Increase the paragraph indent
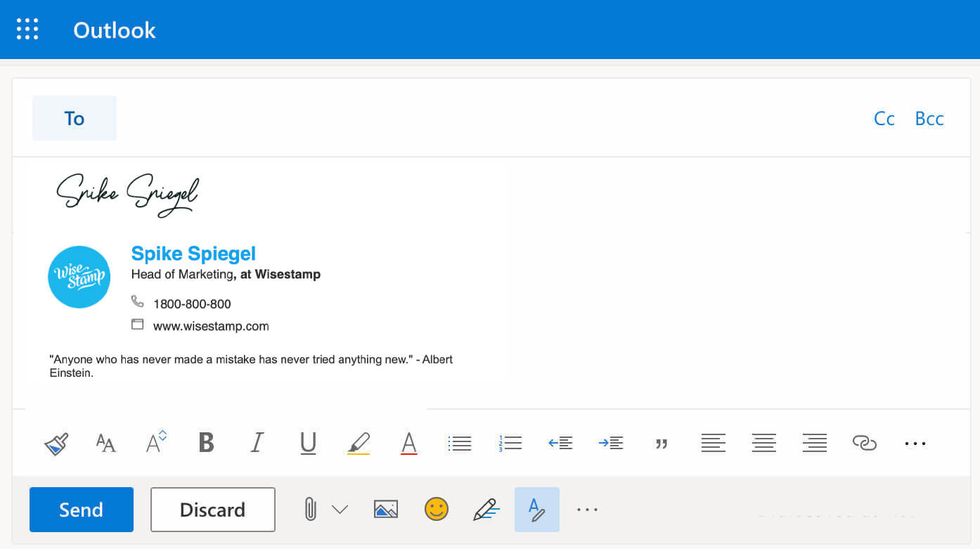Screen dimensions: 980x549 click(x=611, y=443)
